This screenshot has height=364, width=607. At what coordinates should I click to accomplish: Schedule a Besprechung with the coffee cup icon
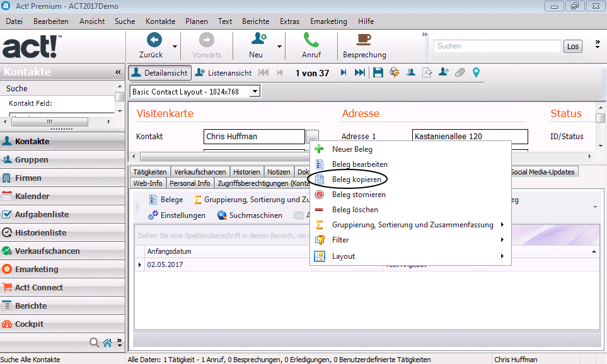click(x=364, y=40)
